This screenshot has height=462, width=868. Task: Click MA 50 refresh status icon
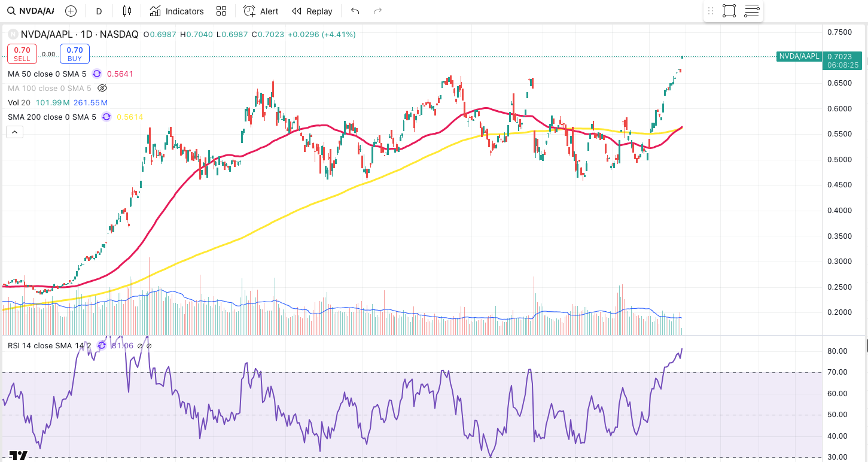97,74
